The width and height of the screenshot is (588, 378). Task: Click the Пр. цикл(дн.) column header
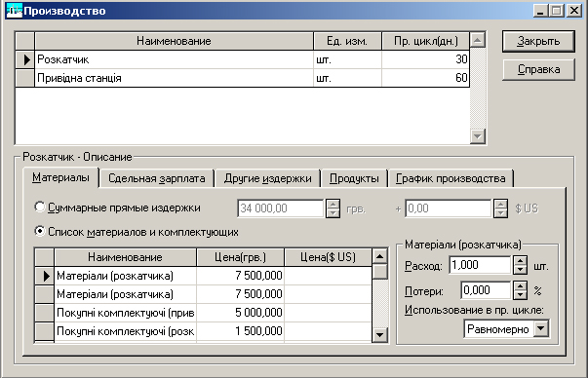coord(425,41)
